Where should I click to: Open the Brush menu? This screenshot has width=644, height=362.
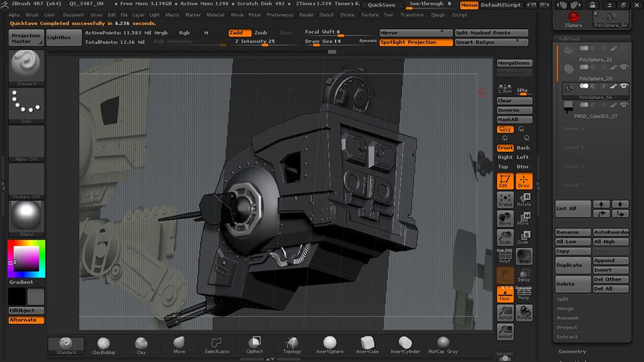tap(32, 15)
